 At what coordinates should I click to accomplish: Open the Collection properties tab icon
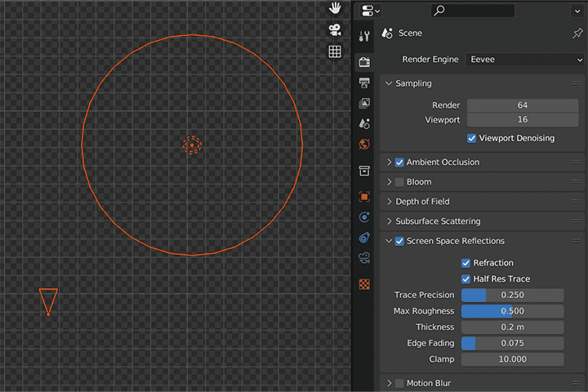point(364,171)
